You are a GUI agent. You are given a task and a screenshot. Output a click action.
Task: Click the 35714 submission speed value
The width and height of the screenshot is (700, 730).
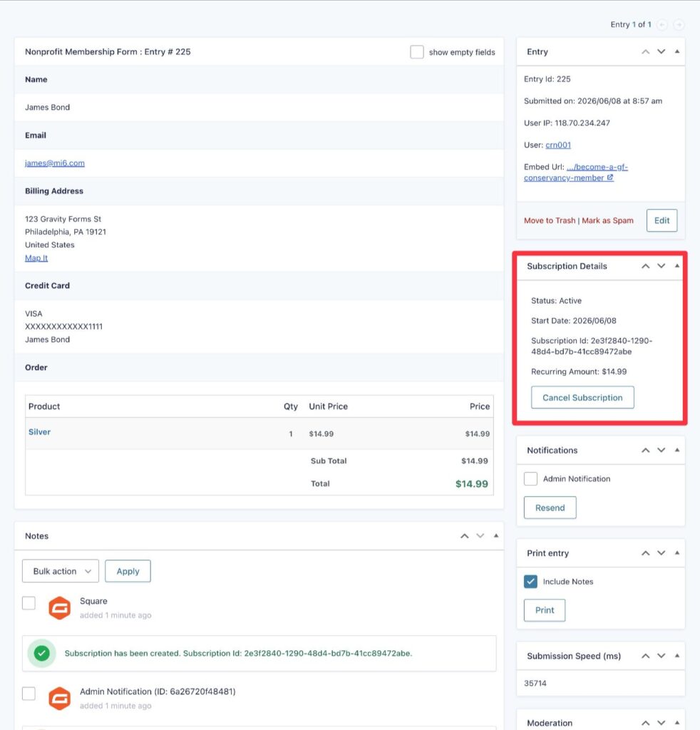[535, 684]
